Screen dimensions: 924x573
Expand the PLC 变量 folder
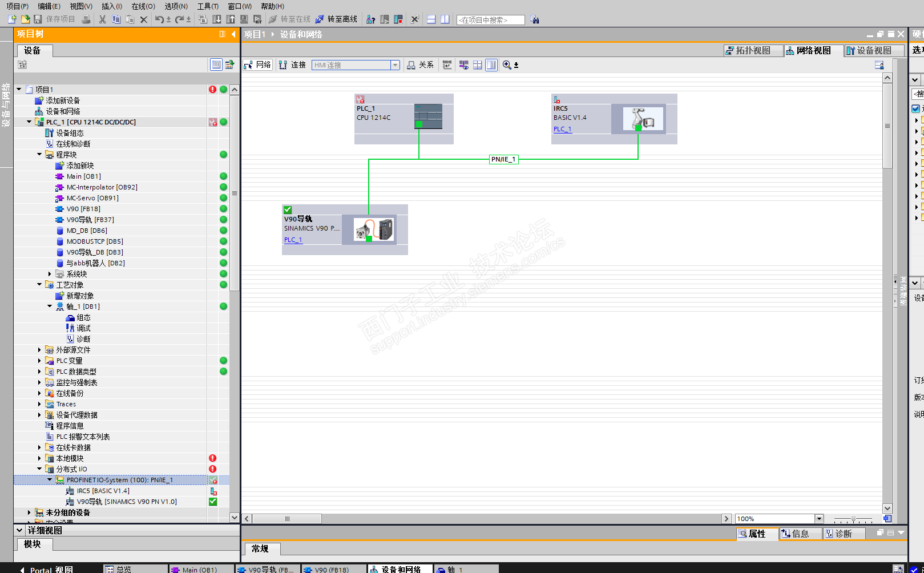click(39, 361)
